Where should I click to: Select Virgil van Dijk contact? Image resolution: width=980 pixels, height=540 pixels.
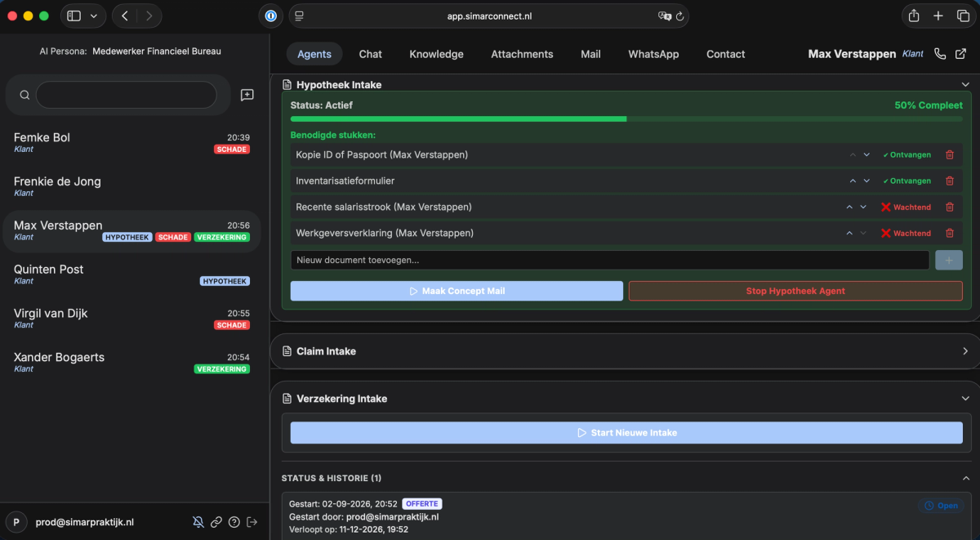pos(131,318)
